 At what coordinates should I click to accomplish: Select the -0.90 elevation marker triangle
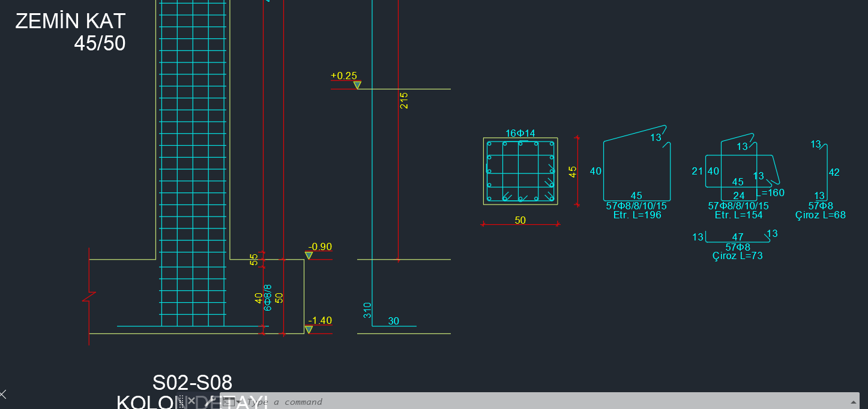pyautogui.click(x=309, y=255)
